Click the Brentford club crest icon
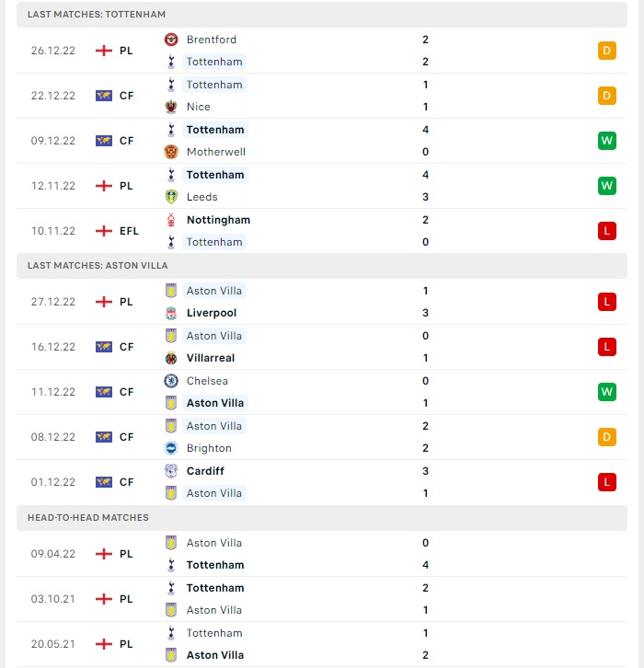The width and height of the screenshot is (644, 668). click(x=171, y=40)
